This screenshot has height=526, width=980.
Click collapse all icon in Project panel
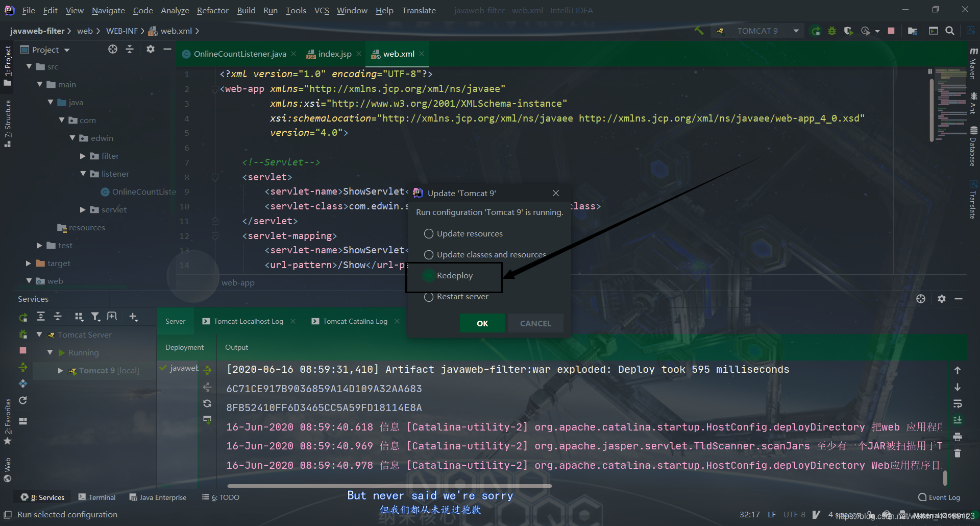click(x=130, y=49)
